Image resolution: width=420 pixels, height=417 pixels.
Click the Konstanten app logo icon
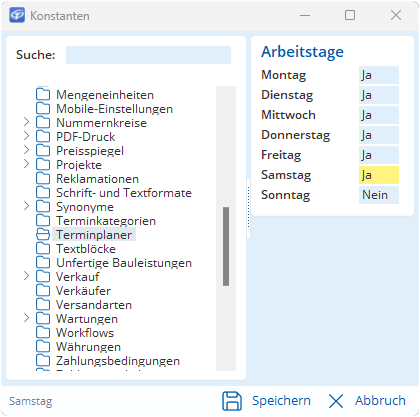point(17,15)
